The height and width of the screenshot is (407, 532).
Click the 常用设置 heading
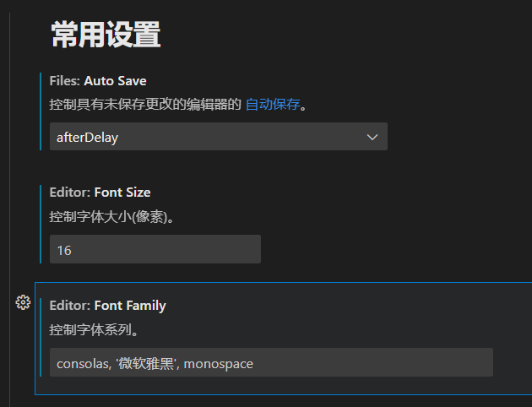pyautogui.click(x=105, y=35)
